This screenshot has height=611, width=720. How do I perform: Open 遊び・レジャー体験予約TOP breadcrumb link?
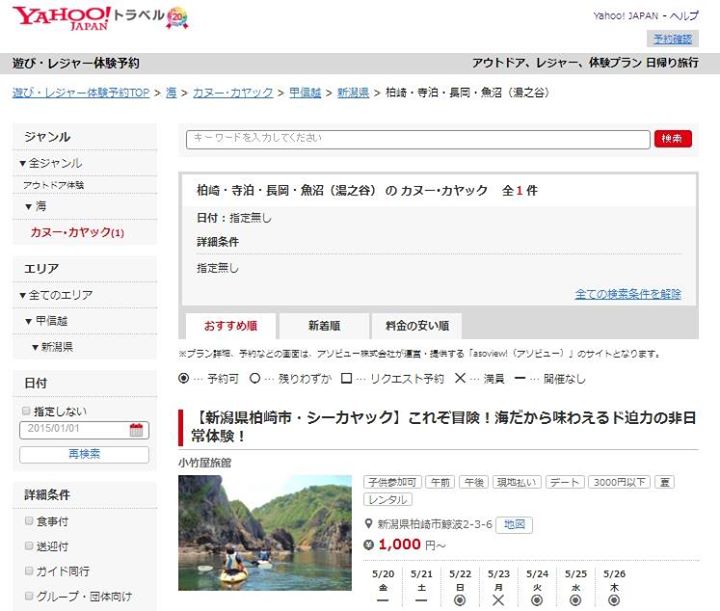pos(81,93)
